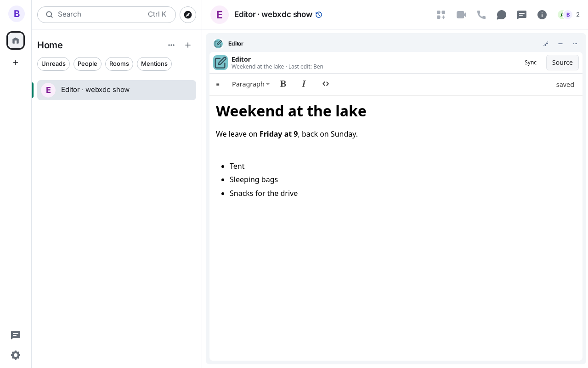Click the blue history clock beside the room title
This screenshot has width=588, height=368.
319,15
